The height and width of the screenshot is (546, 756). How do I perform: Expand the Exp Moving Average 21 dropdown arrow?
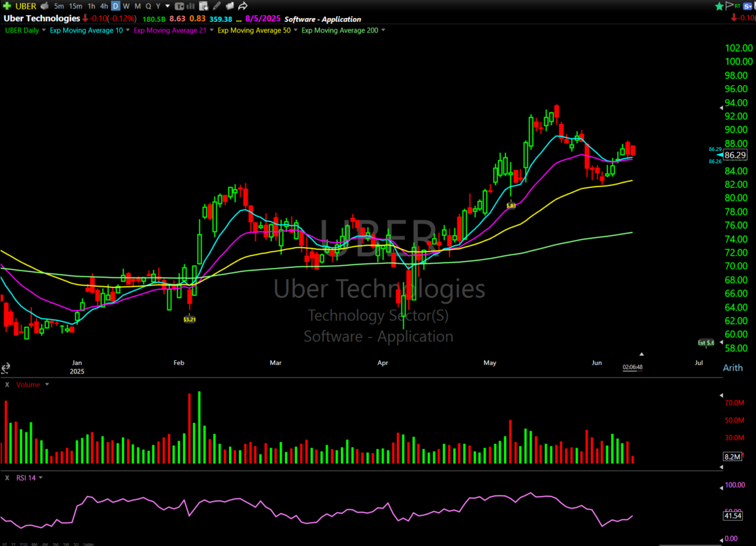tap(211, 30)
